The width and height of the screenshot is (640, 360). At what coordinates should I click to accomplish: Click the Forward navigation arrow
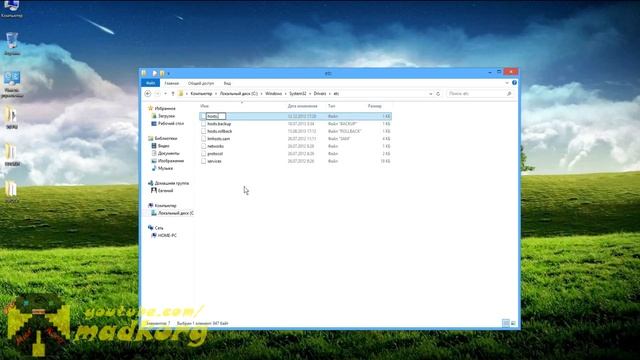tap(157, 93)
